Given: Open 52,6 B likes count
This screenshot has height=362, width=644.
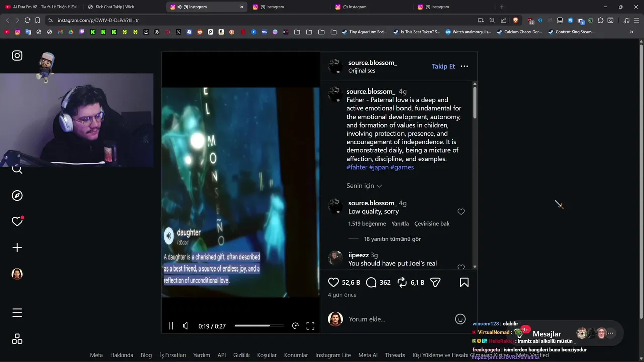Looking at the screenshot, I should (x=351, y=283).
